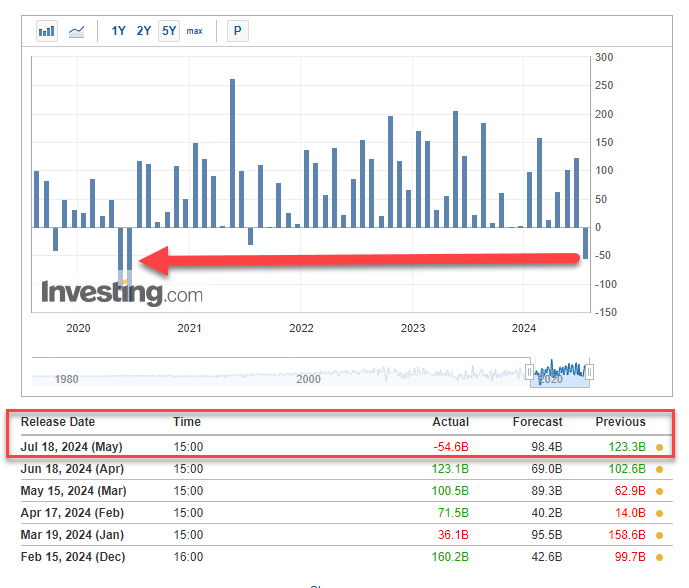Set chart range to 2Y

coord(143,31)
